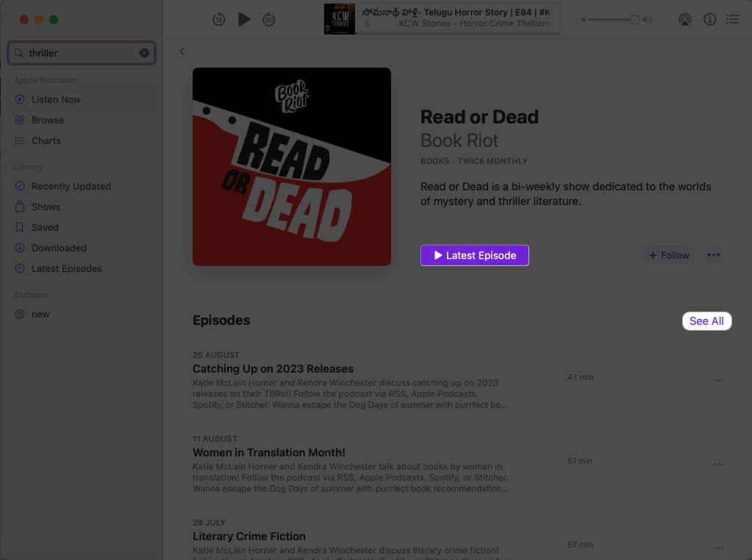Open options for Women in Translation Month!

(x=718, y=464)
